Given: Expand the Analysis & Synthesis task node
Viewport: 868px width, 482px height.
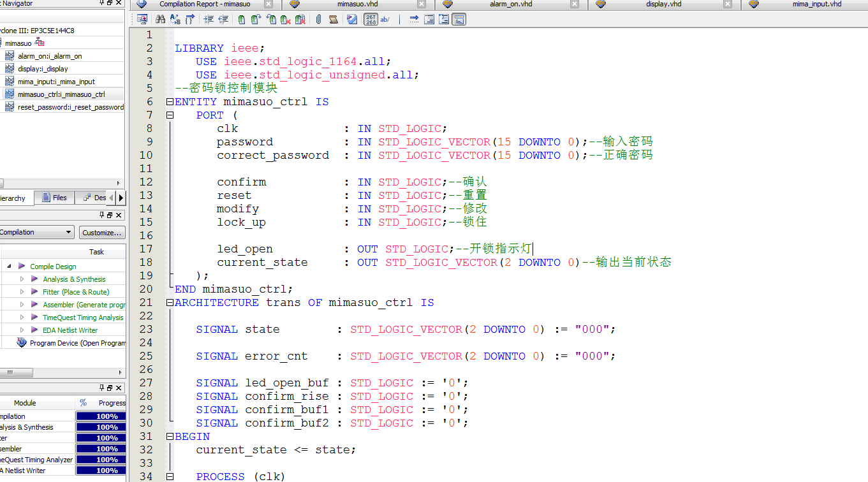Looking at the screenshot, I should (x=22, y=279).
